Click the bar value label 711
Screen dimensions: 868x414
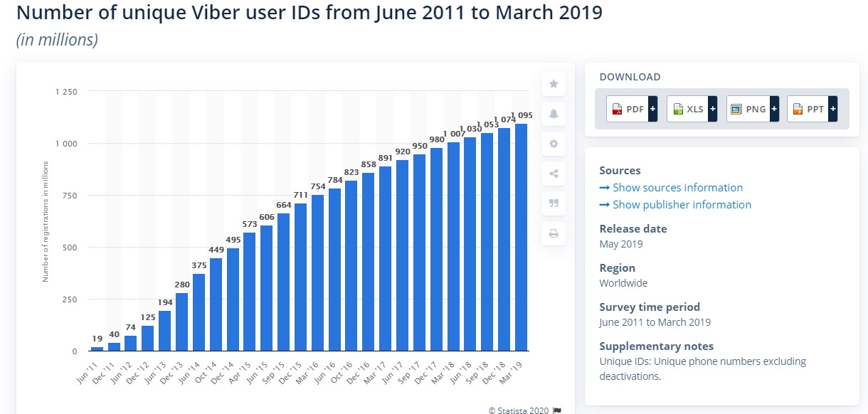(x=300, y=195)
